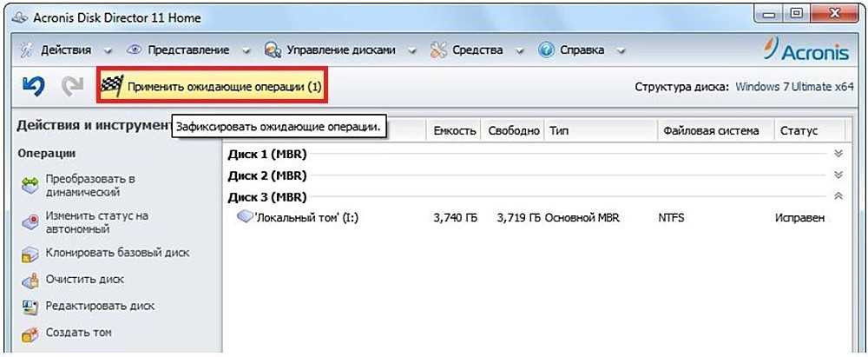The width and height of the screenshot is (868, 357).
Task: Expand dropdown arrow next to Управление дисками
Action: [x=412, y=51]
